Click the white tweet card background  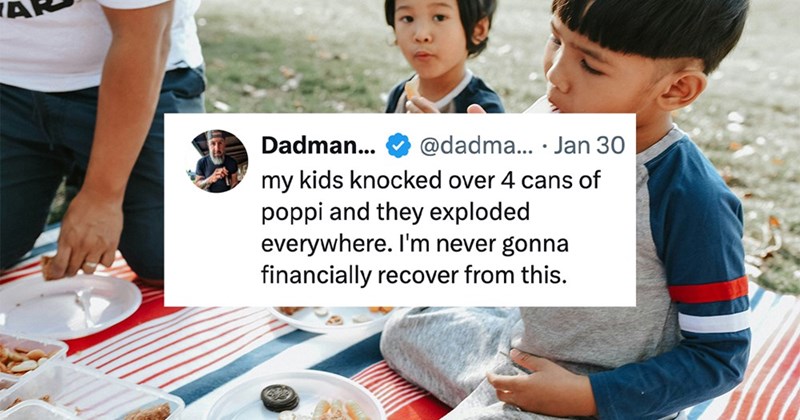coord(400,210)
